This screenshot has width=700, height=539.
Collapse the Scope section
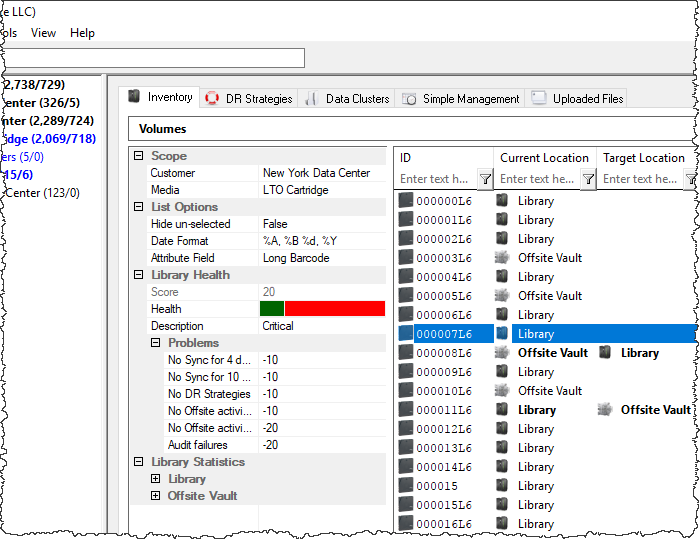coord(139,156)
